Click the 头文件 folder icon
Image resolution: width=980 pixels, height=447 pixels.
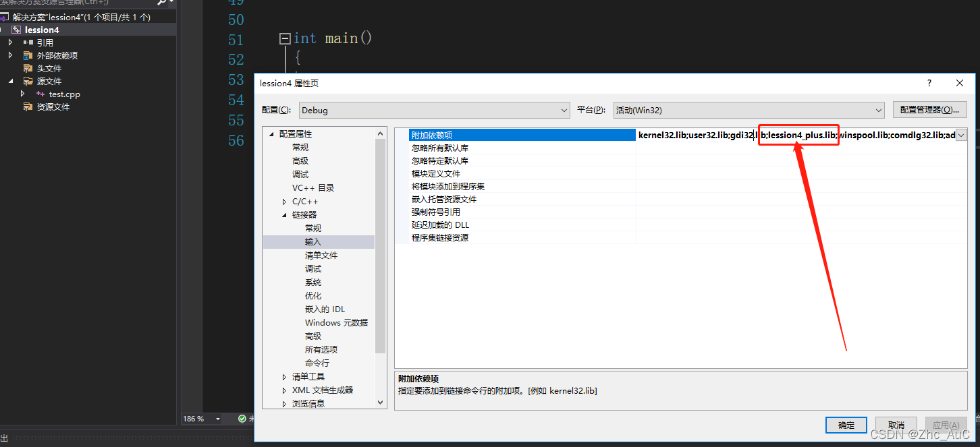pos(28,68)
